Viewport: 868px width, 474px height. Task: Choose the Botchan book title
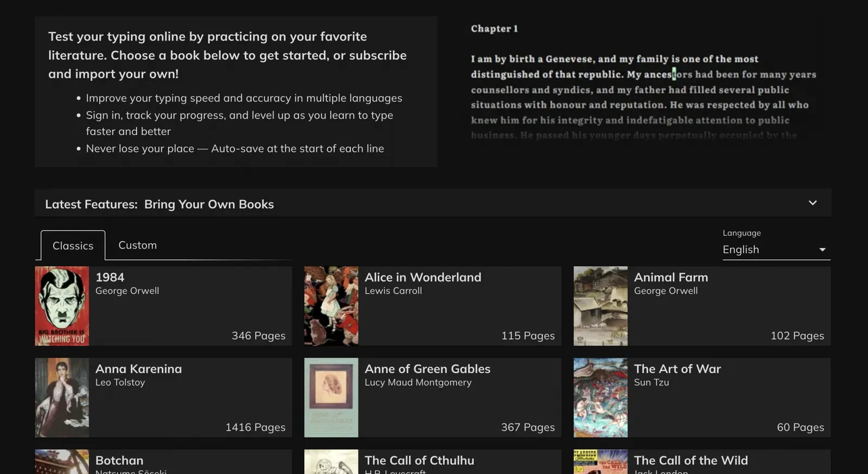(x=119, y=460)
